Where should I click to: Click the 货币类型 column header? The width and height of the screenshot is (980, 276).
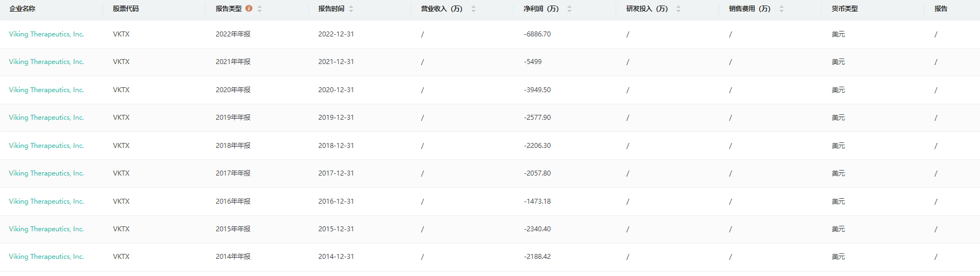[x=844, y=9]
